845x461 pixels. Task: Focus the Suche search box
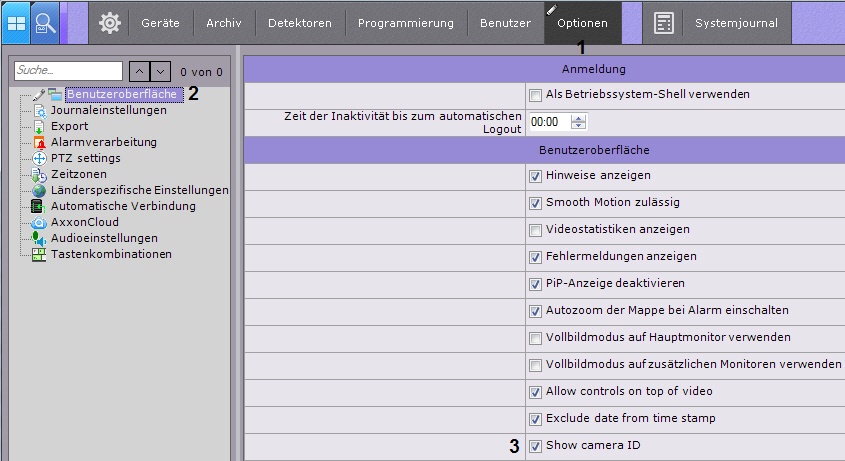pos(68,71)
